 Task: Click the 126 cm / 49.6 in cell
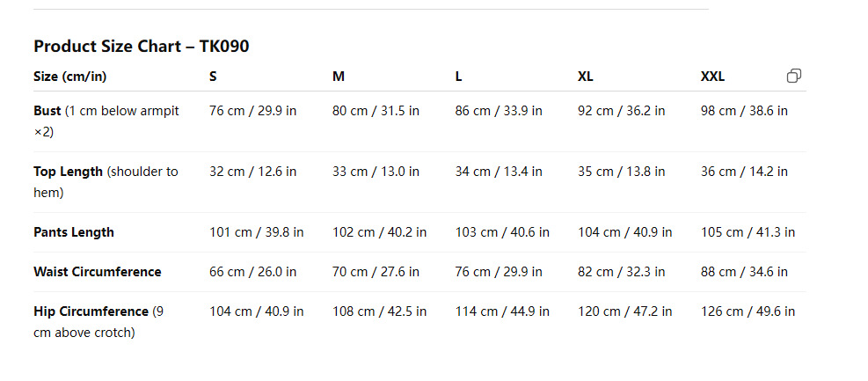748,311
